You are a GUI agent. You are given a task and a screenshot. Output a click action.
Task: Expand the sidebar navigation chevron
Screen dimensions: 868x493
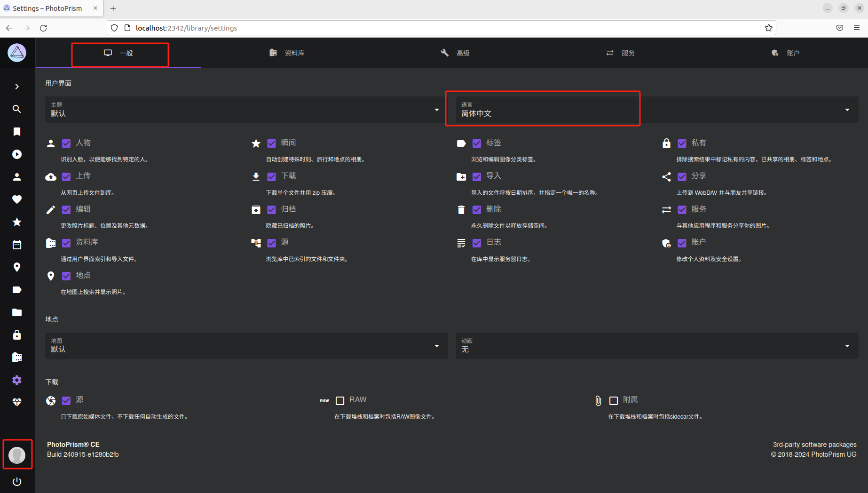pos(17,87)
